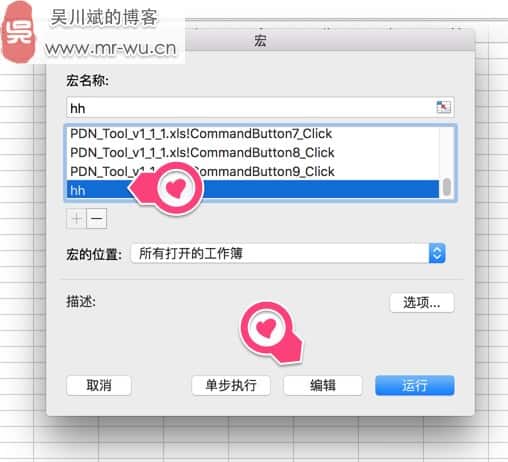Click the www.mr-wu.cn watermark link
508x462 pixels.
pos(110,49)
